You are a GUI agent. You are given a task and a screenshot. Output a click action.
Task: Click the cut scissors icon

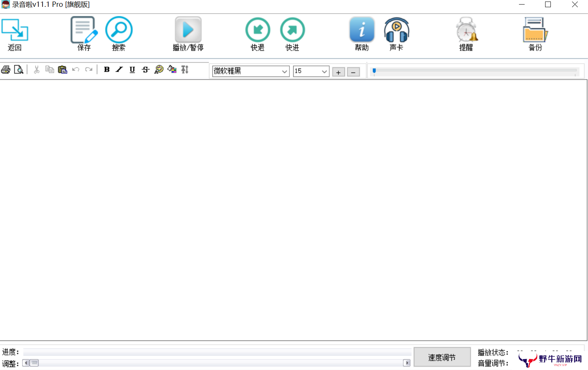click(x=37, y=70)
